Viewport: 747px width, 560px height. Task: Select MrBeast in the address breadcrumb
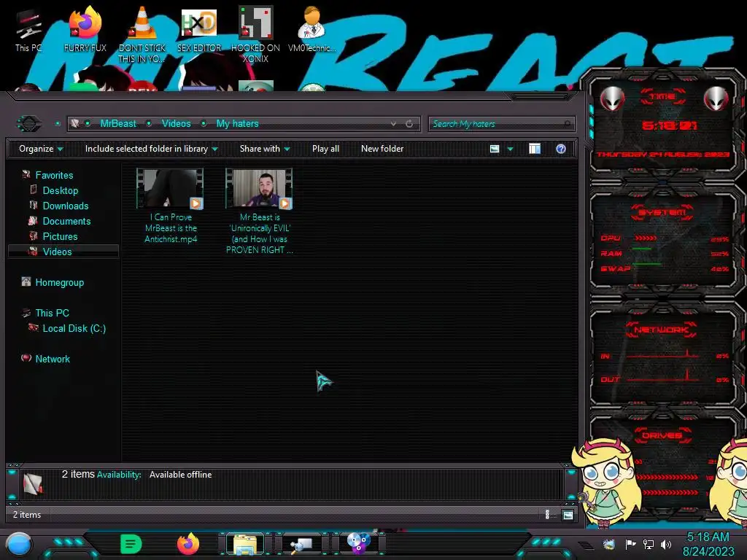coord(118,124)
